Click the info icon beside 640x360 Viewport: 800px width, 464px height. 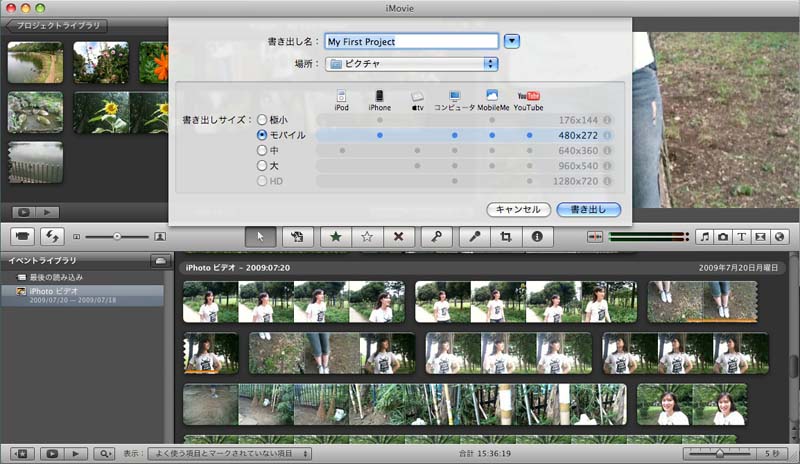point(607,151)
